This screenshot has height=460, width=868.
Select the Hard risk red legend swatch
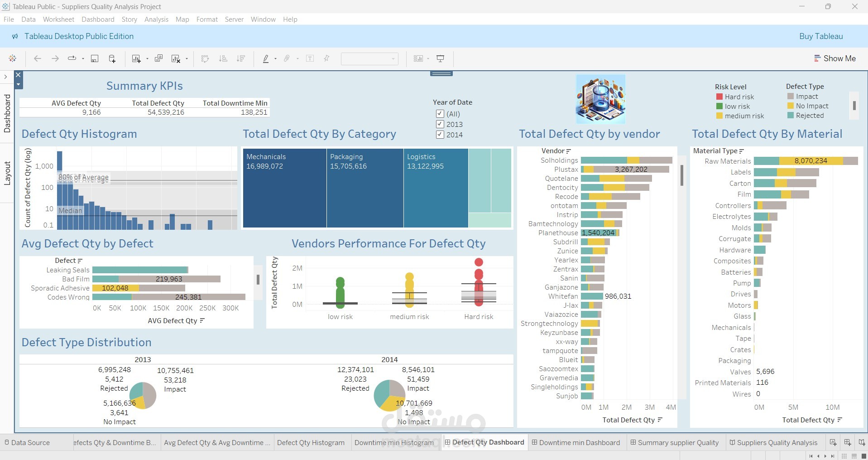(719, 97)
